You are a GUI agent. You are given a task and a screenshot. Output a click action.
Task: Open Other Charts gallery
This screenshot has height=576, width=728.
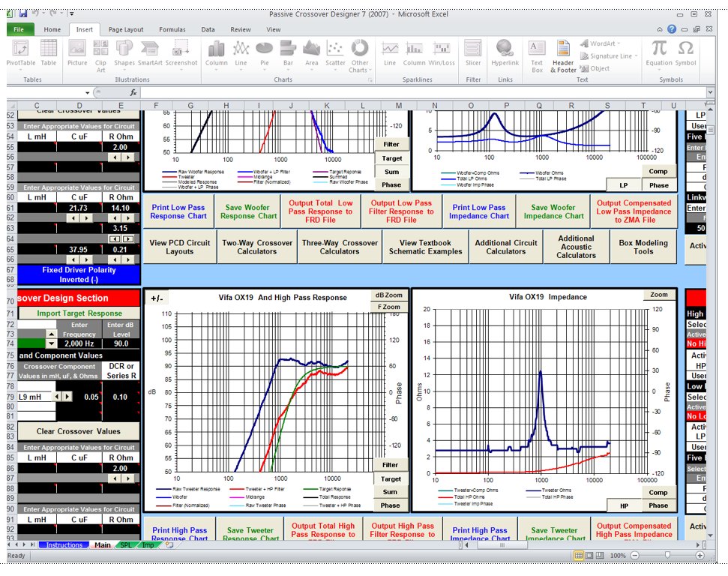[360, 55]
